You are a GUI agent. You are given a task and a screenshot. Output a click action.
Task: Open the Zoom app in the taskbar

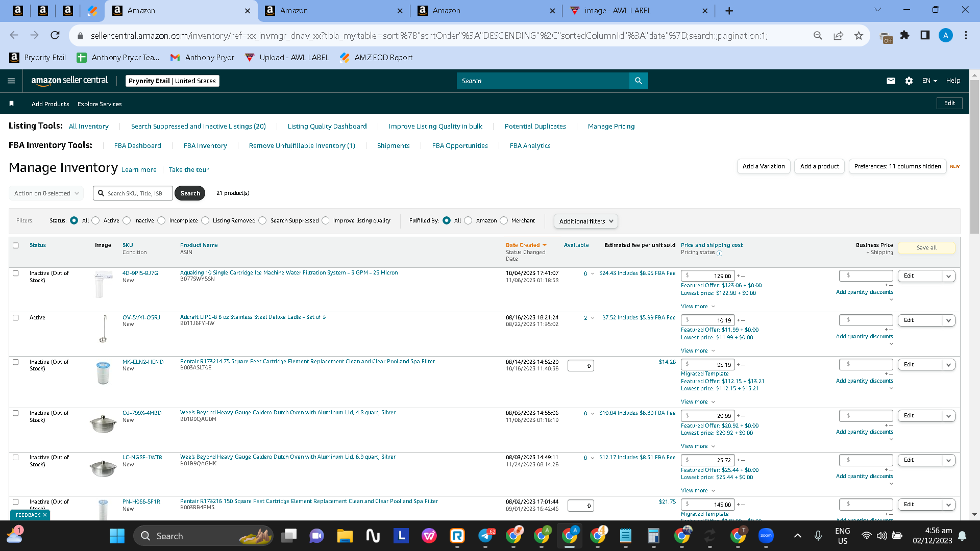tap(766, 536)
